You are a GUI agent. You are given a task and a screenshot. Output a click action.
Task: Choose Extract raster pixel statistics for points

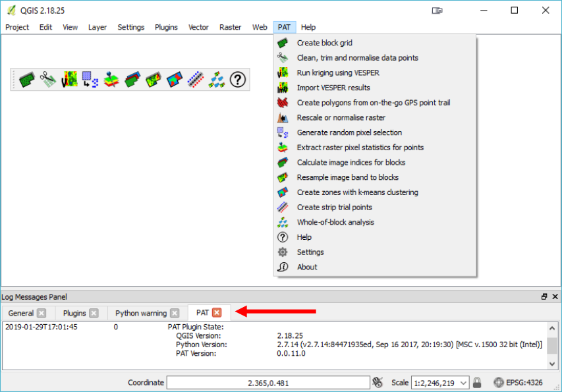click(x=375, y=148)
